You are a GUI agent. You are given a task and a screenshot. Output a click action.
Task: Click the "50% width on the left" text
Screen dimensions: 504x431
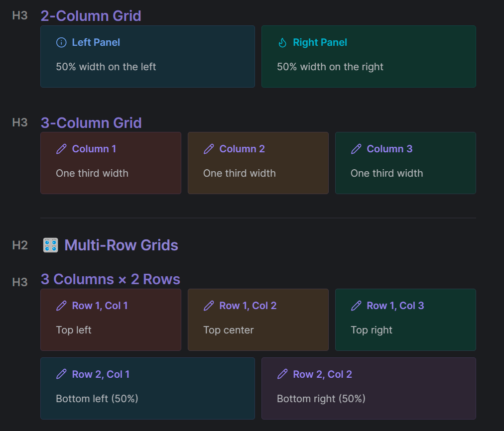pos(106,67)
